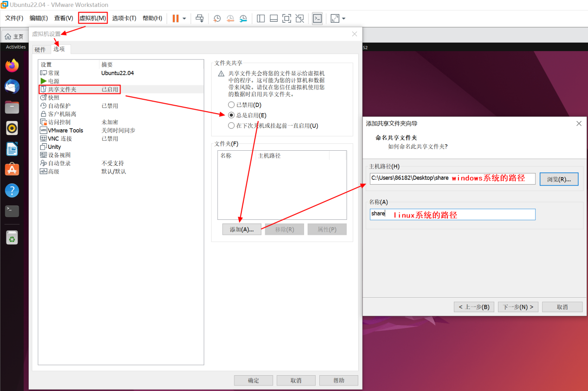The width and height of the screenshot is (588, 391).
Task: Click the 名称 column header in folder list
Action: (237, 156)
